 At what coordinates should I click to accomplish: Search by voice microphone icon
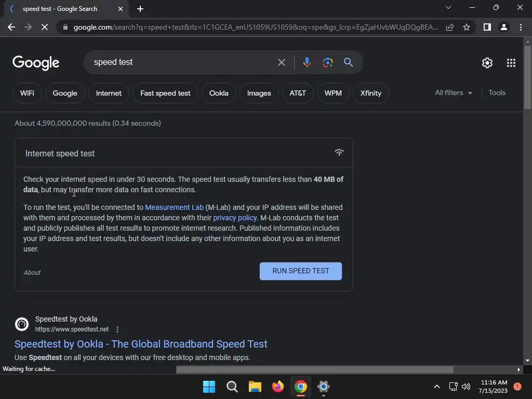pos(307,62)
